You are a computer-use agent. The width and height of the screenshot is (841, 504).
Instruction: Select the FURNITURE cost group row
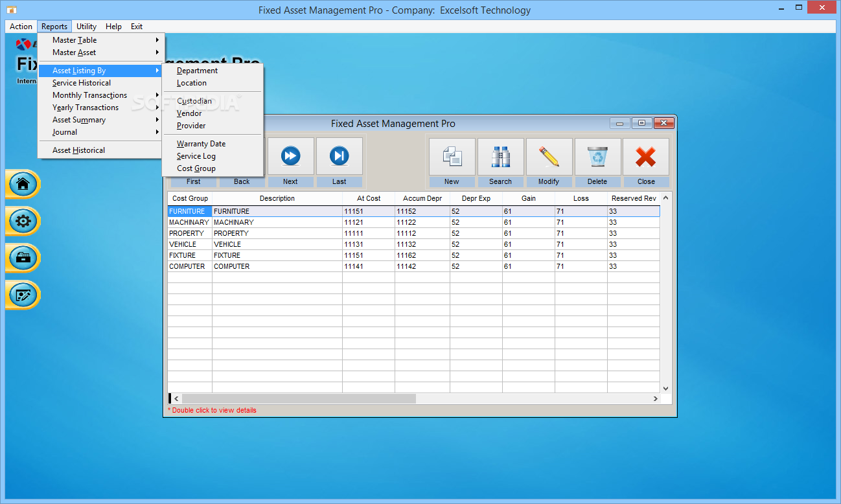413,211
